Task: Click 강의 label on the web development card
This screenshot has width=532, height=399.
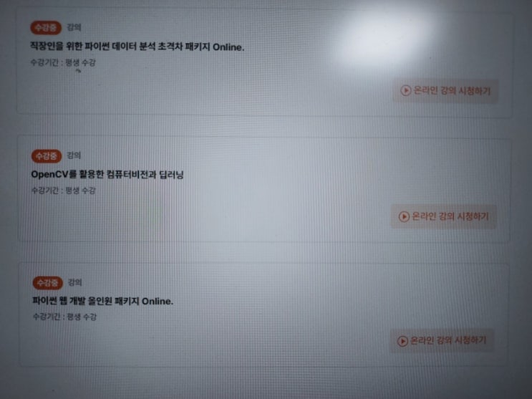Action: tap(75, 282)
